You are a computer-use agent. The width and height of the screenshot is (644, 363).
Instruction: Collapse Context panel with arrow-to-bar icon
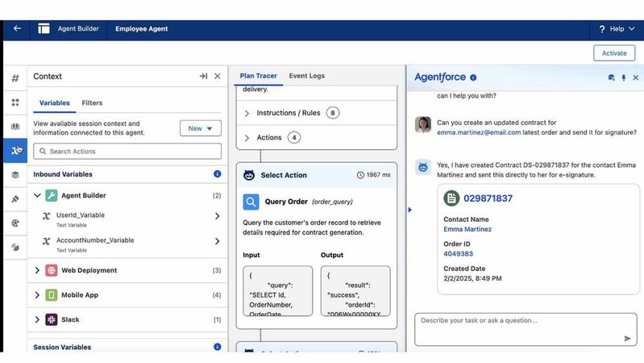tap(203, 76)
